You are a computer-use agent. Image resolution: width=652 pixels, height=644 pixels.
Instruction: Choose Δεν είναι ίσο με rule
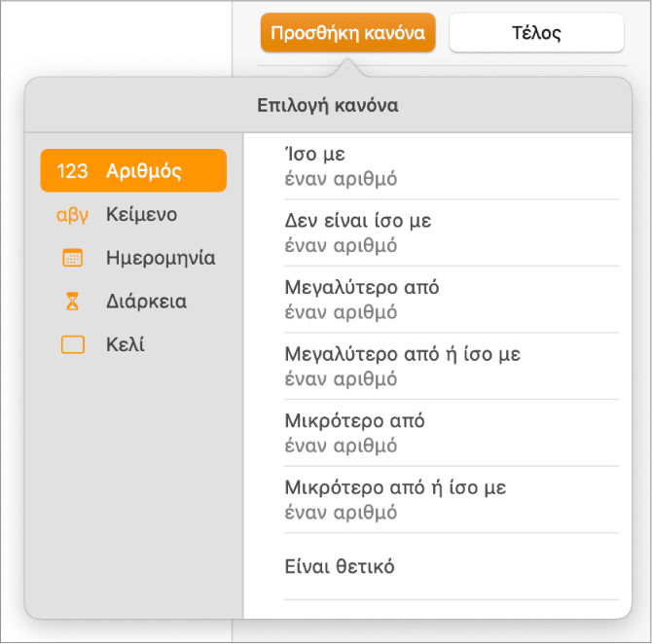452,233
